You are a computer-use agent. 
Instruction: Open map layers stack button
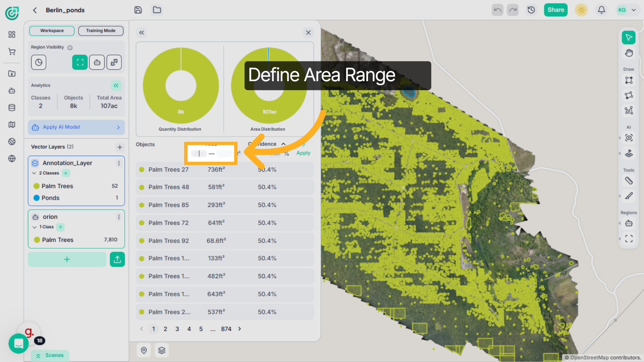(x=162, y=350)
